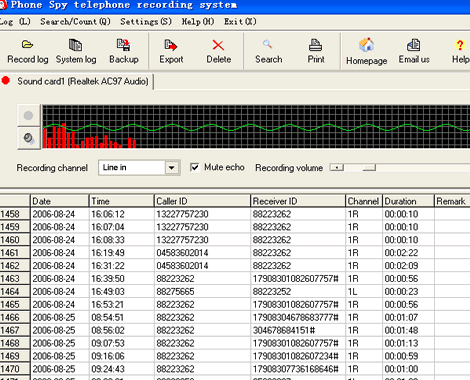Image resolution: width=470 pixels, height=380 pixels.
Task: Click the Search magnifier icon
Action: [267, 44]
